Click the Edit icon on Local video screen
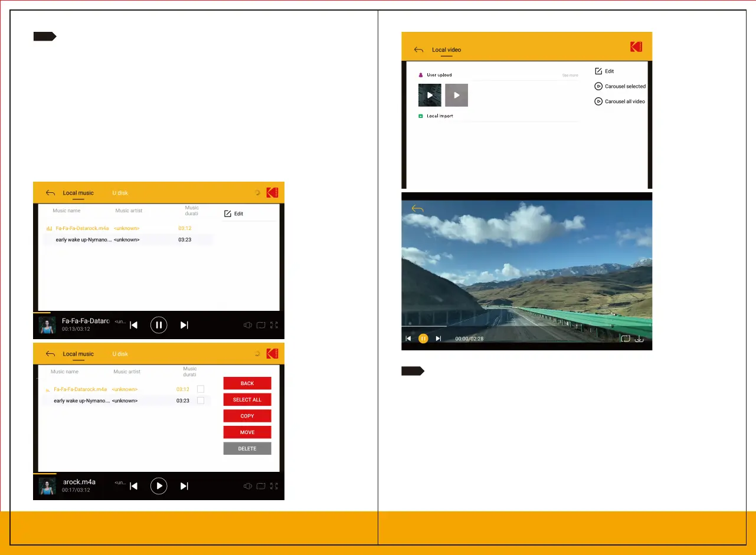 tap(598, 71)
